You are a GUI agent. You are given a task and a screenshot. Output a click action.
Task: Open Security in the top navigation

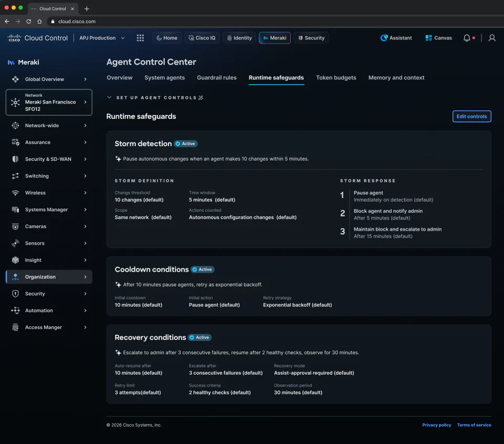point(311,38)
